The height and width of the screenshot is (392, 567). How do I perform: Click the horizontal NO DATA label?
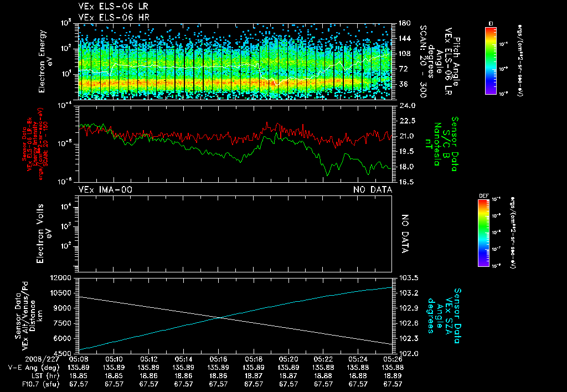pyautogui.click(x=373, y=190)
